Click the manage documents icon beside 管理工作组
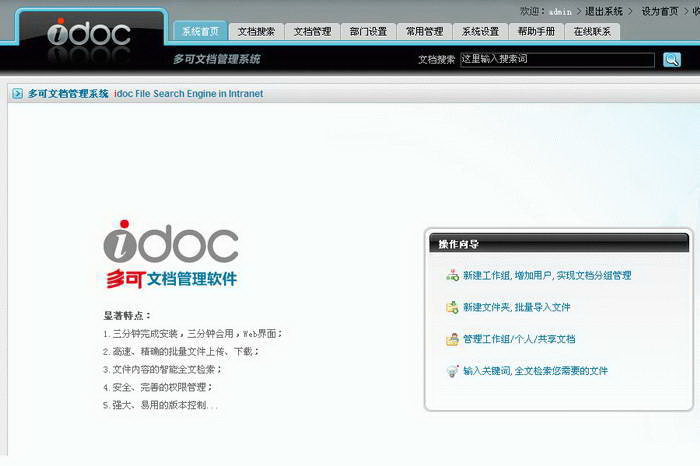 point(452,339)
